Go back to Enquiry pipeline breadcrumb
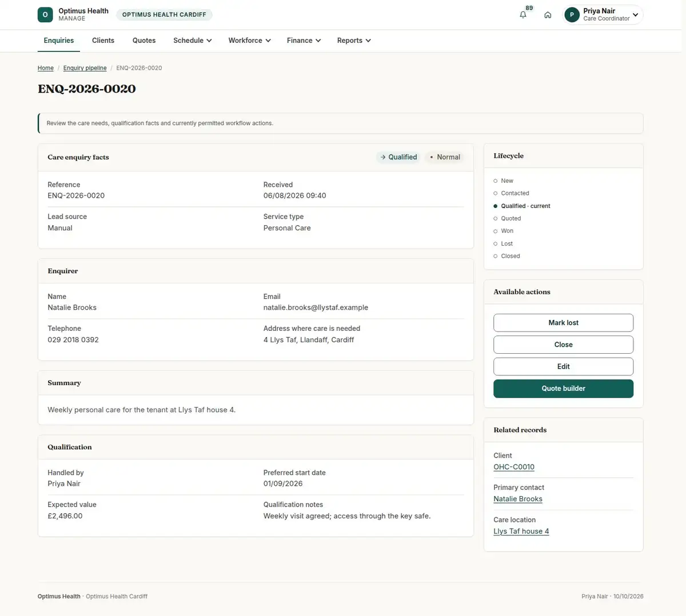 [x=85, y=68]
